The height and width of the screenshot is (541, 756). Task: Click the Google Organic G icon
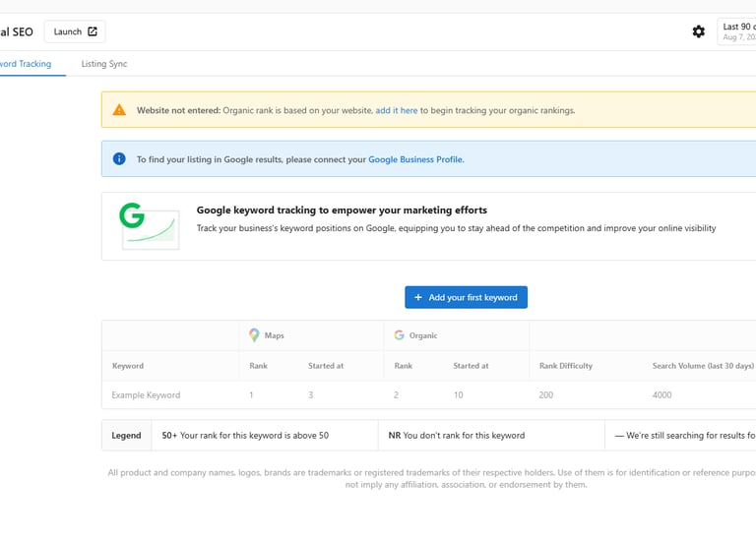[x=399, y=335]
